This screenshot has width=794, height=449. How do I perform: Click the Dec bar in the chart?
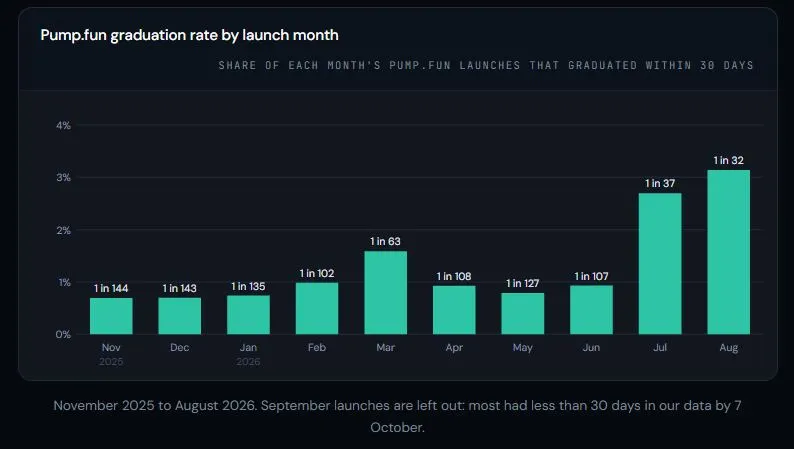pos(180,316)
